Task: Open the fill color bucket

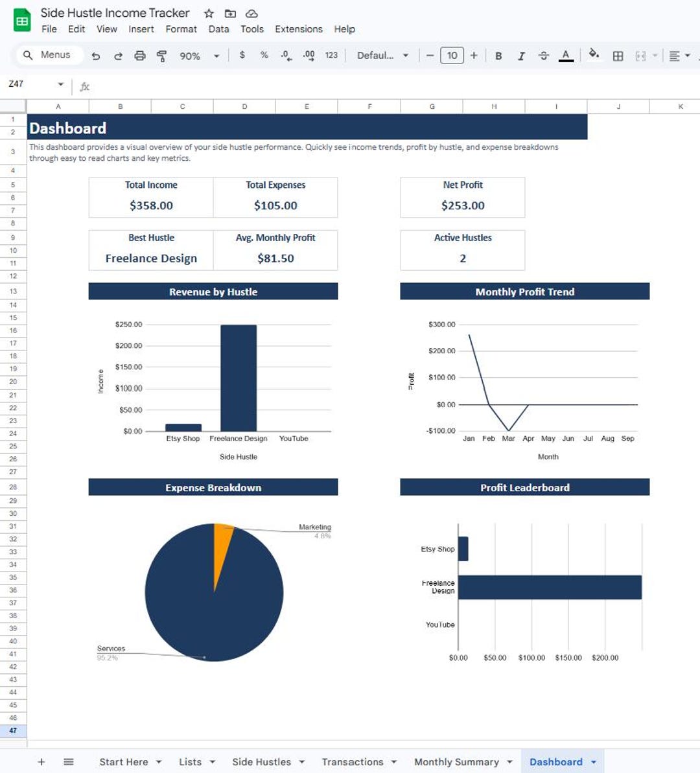Action: point(594,54)
